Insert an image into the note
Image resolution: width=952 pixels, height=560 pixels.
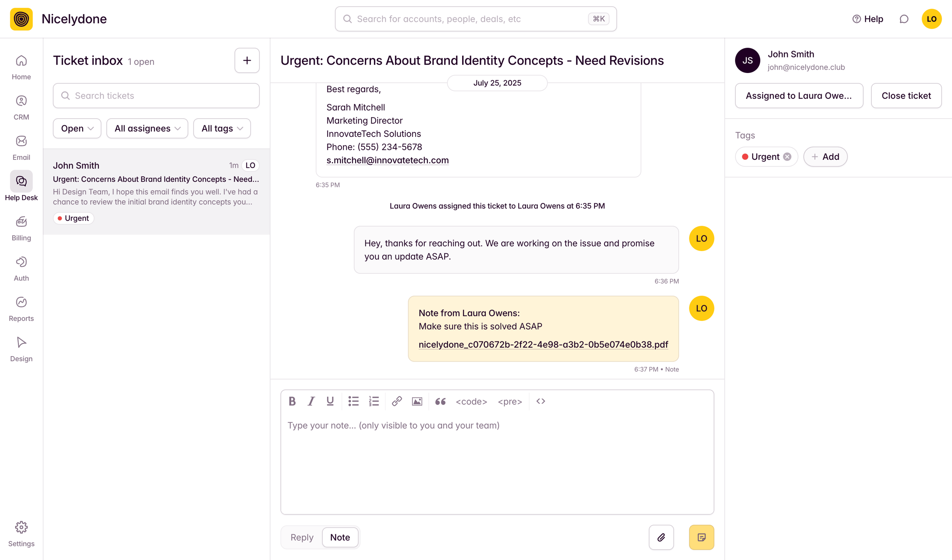tap(417, 401)
